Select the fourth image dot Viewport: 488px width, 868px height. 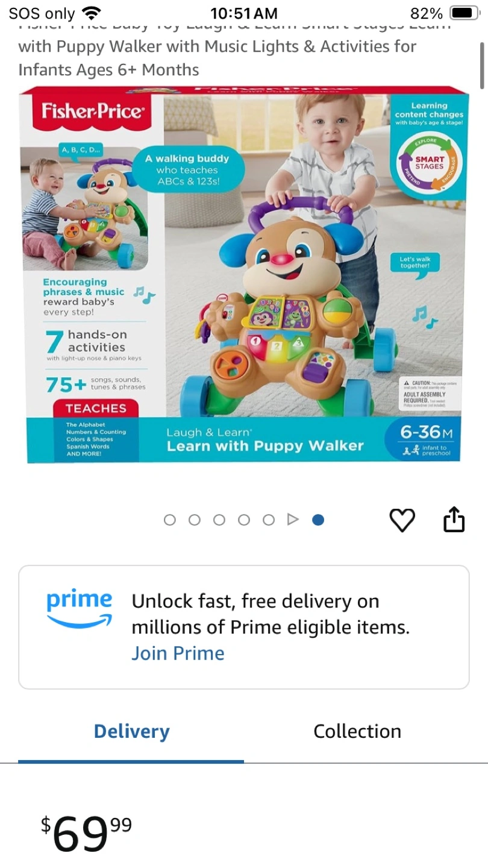pyautogui.click(x=244, y=520)
